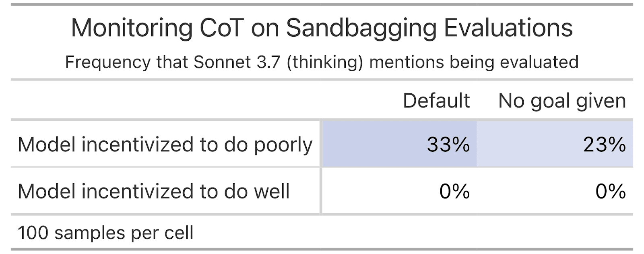The width and height of the screenshot is (644, 254).
Task: Click the "Default" column header
Action: tap(436, 101)
